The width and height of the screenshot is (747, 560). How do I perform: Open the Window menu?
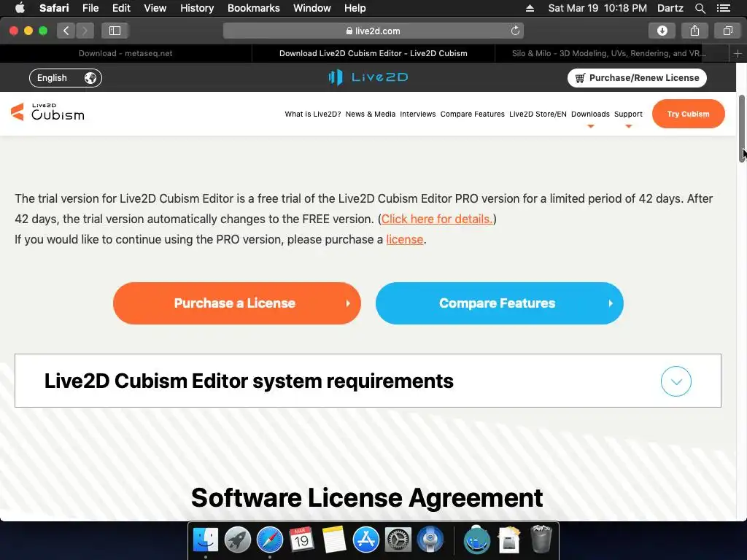coord(311,8)
